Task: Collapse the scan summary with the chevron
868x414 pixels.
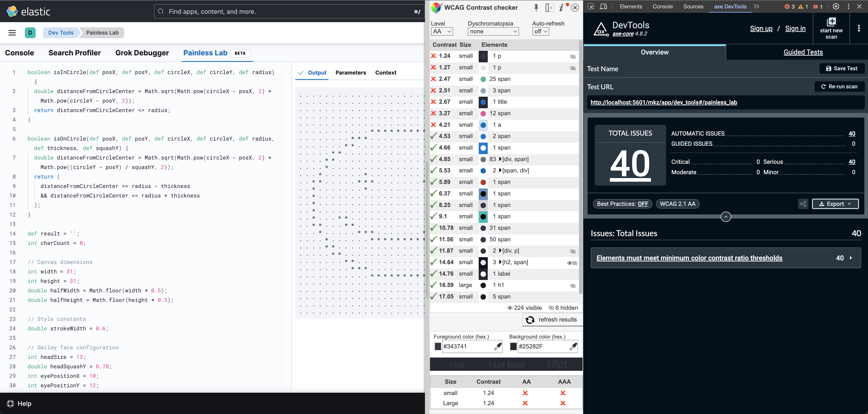Action: [726, 217]
